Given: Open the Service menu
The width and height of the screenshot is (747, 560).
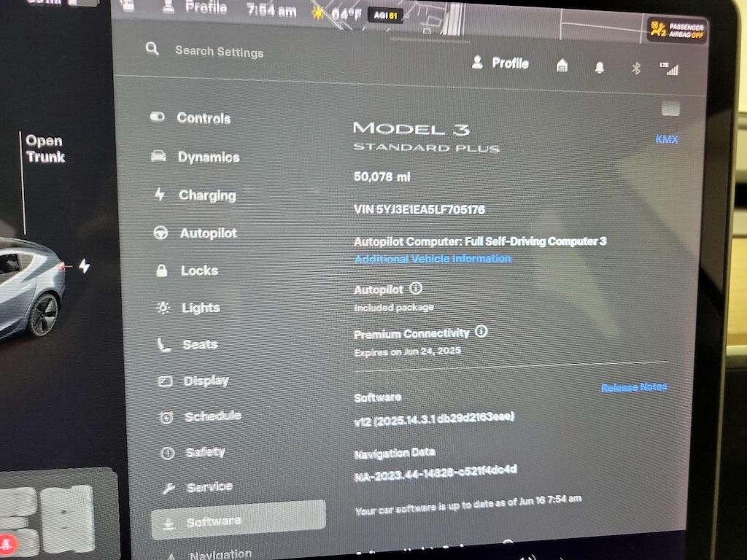Looking at the screenshot, I should (197, 486).
